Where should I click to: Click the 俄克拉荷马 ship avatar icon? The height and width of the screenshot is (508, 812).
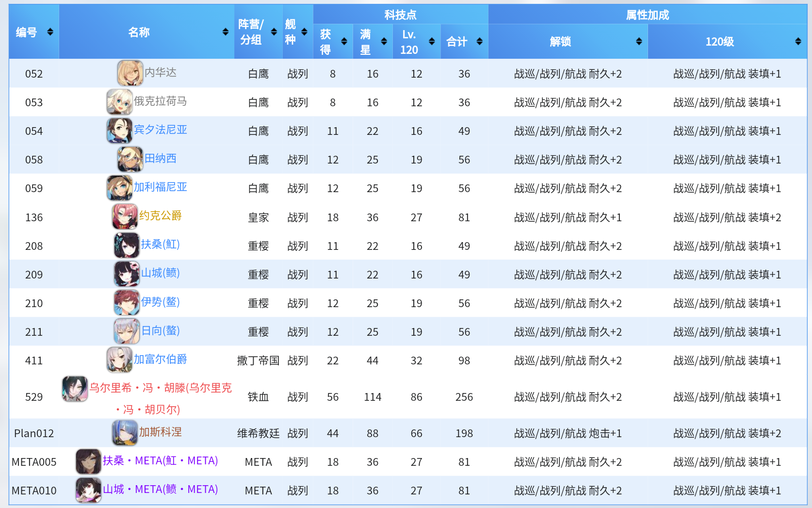(x=119, y=101)
